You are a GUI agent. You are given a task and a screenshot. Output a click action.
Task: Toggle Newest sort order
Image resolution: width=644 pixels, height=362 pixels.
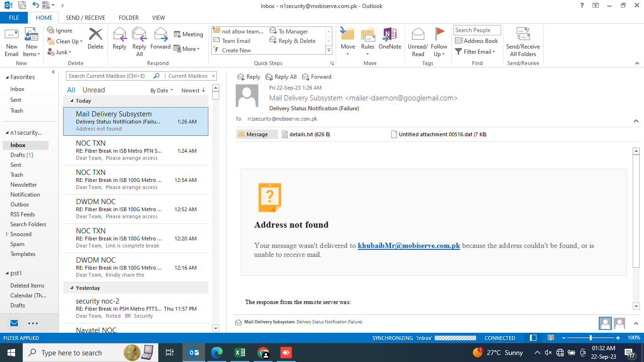click(193, 90)
